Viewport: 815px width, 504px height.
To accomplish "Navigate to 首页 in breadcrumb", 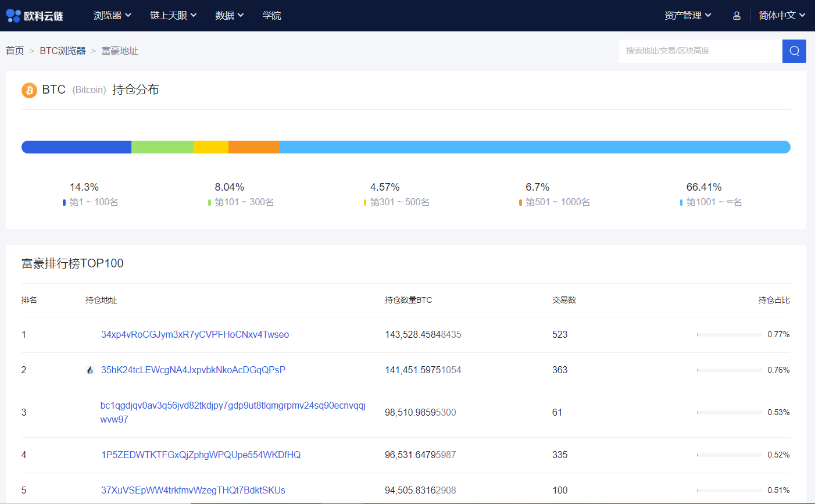I will [x=15, y=51].
